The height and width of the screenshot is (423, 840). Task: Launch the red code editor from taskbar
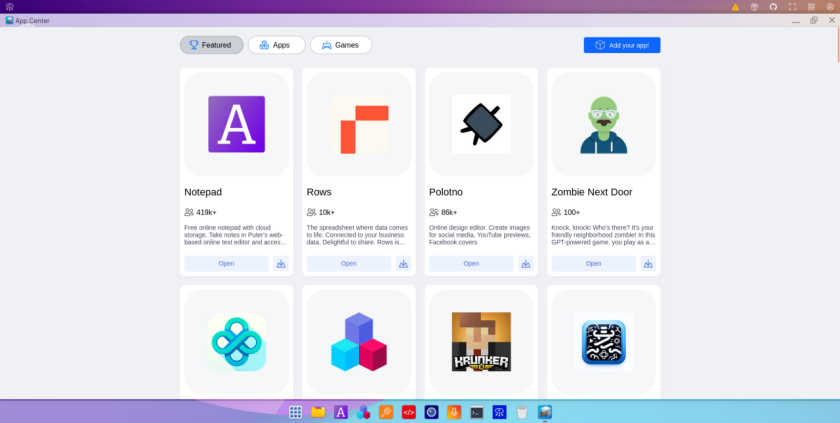click(409, 412)
